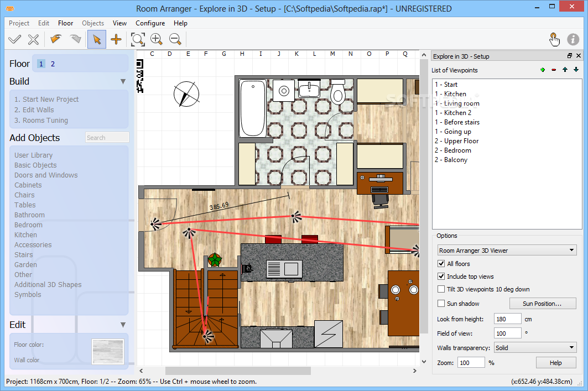The image size is (588, 391).
Task: Open the Configure menu
Action: (x=150, y=23)
